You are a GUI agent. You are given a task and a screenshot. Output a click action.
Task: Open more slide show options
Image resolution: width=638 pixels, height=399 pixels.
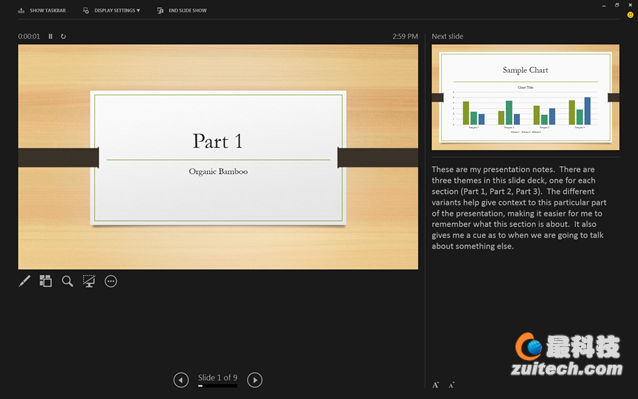coord(111,281)
